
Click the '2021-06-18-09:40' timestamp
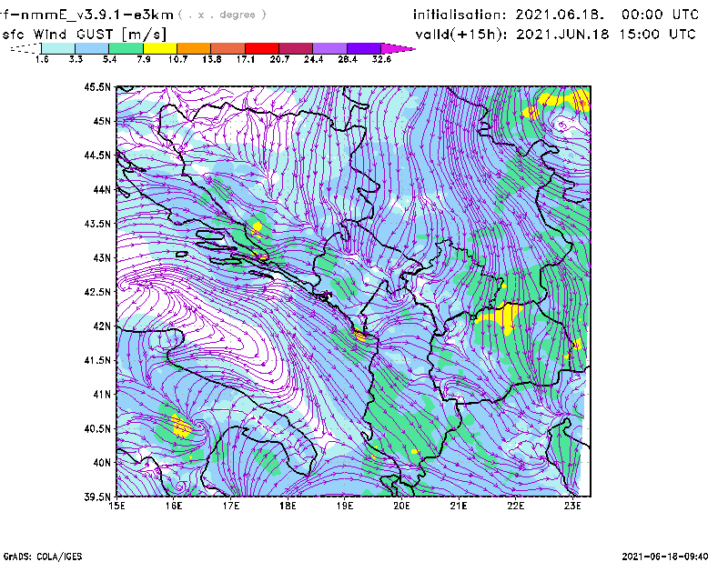point(665,557)
